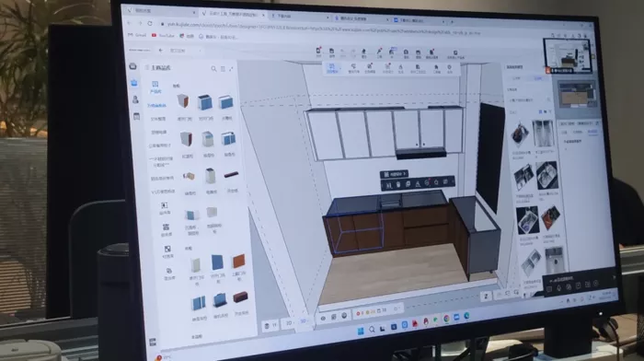
Task: Click the delete icon in floating object toolbar
Action: (x=398, y=184)
